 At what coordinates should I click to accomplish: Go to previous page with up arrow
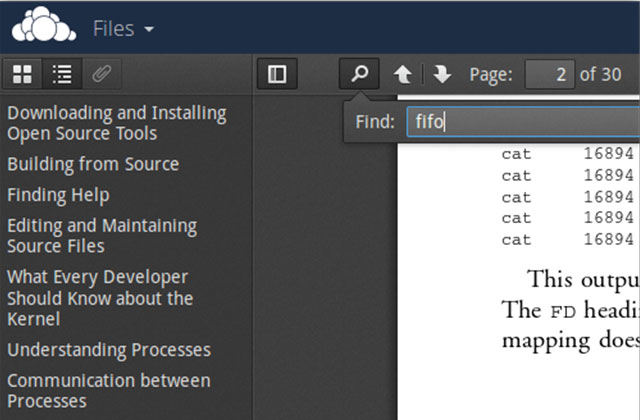click(402, 74)
